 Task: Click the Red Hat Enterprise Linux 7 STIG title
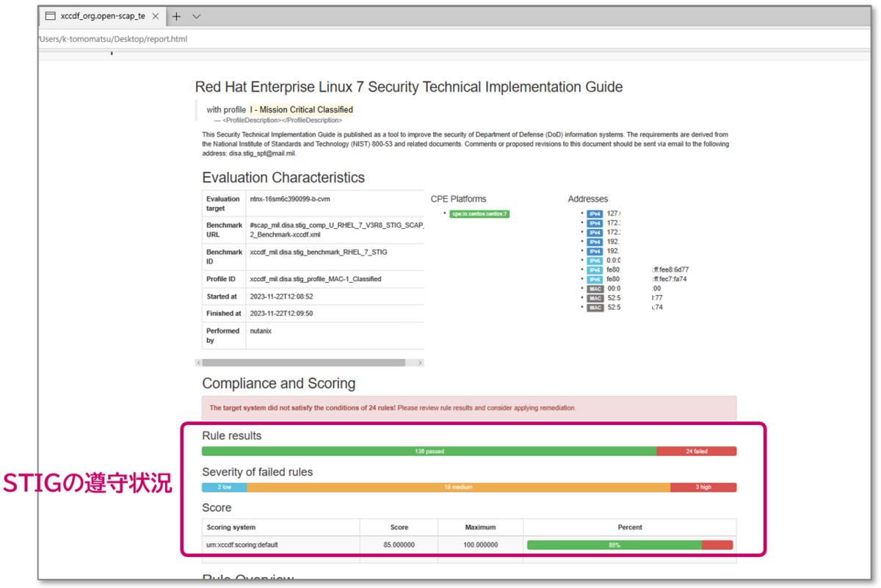(x=409, y=87)
